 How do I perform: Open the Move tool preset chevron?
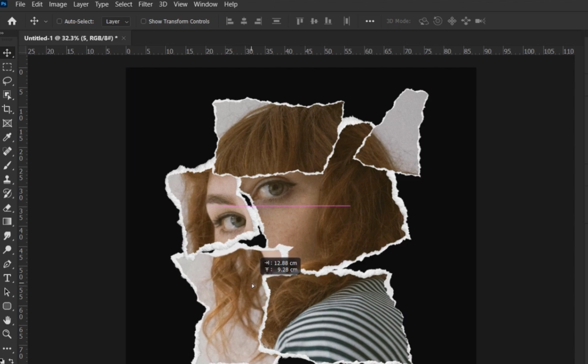click(x=45, y=21)
